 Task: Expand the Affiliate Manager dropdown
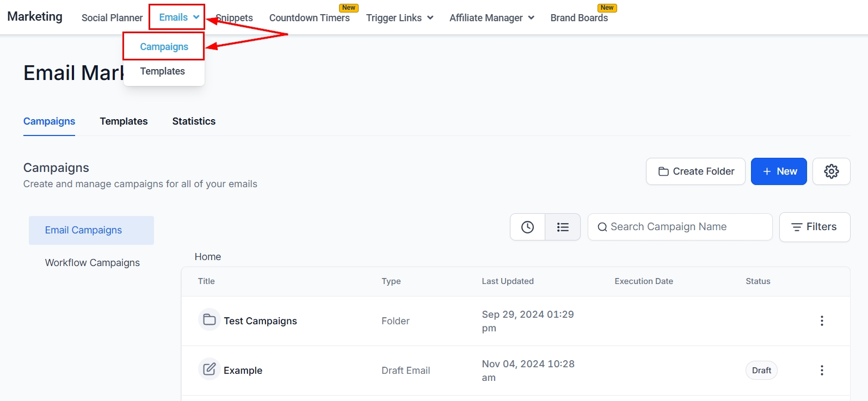tap(491, 18)
